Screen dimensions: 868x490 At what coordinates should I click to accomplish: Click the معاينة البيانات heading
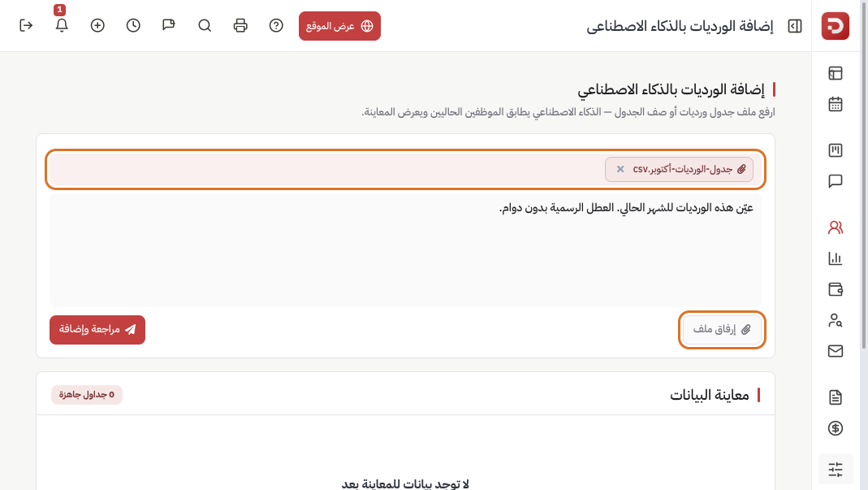point(709,395)
